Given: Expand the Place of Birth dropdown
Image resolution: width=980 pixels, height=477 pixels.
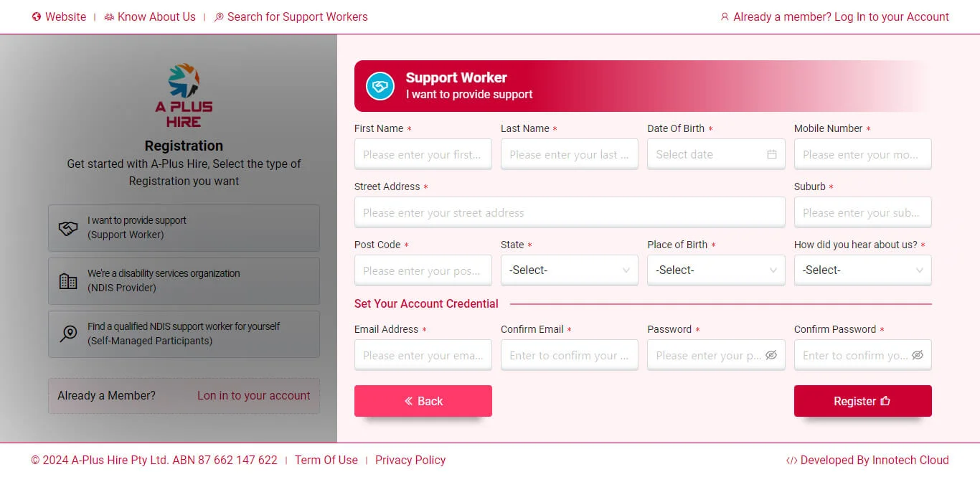Looking at the screenshot, I should [x=715, y=270].
